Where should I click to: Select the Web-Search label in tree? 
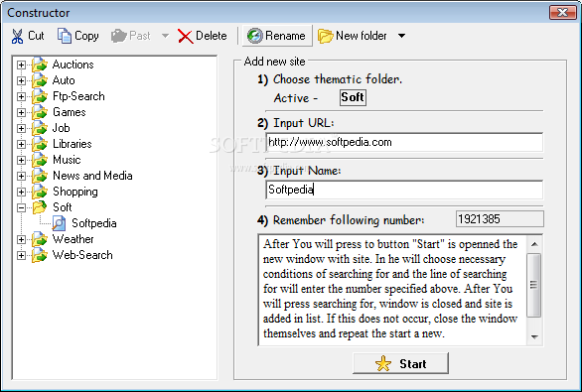pyautogui.click(x=82, y=255)
